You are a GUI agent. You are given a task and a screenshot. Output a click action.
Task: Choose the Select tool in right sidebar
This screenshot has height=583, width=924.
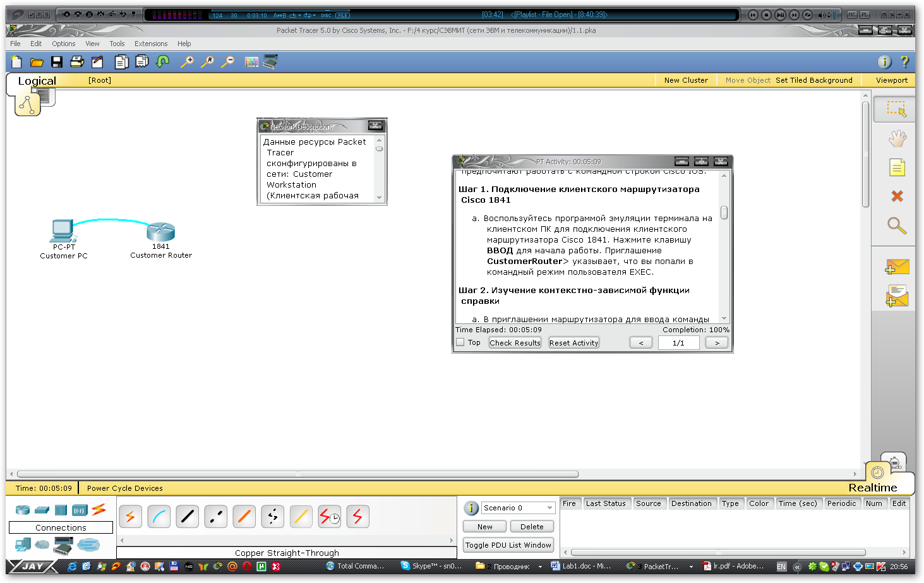(x=896, y=109)
